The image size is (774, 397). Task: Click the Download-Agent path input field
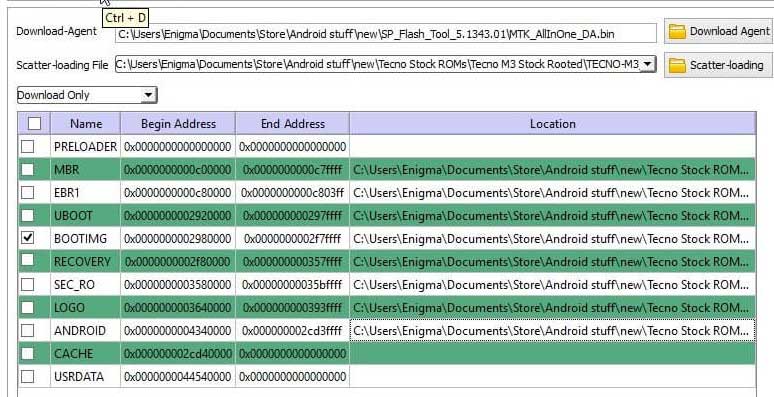(x=386, y=34)
